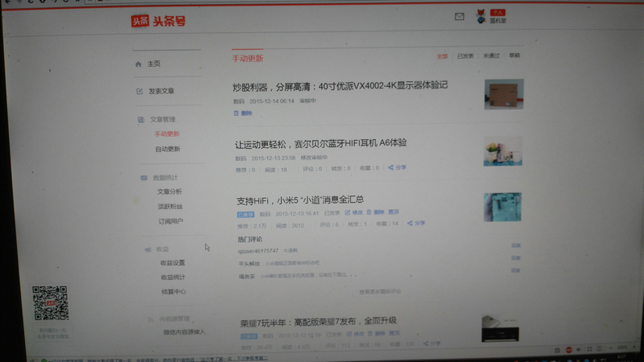Click 查看更多精彩评论 link
The image size is (644, 362).
380,292
